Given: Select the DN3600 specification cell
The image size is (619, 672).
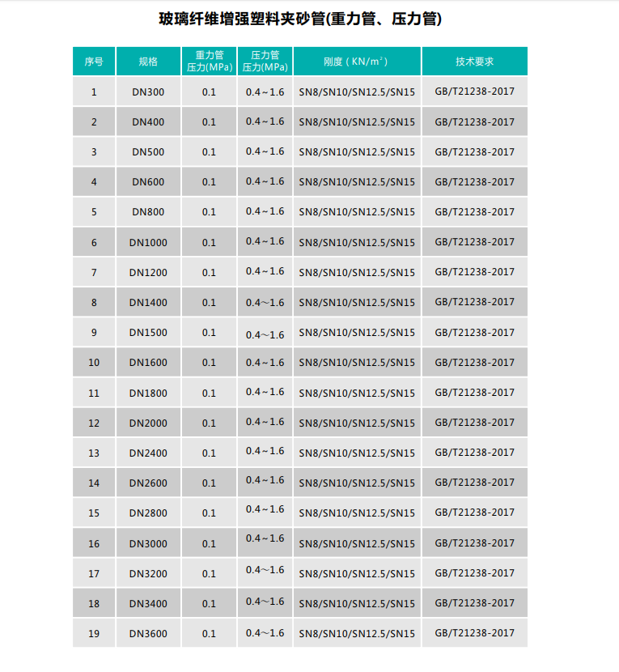Looking at the screenshot, I should (x=148, y=634).
